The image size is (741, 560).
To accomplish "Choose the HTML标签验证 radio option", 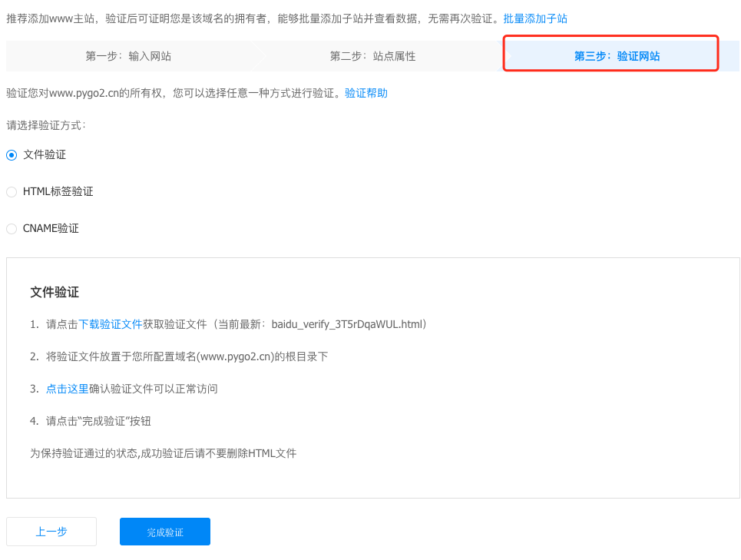I will [12, 191].
